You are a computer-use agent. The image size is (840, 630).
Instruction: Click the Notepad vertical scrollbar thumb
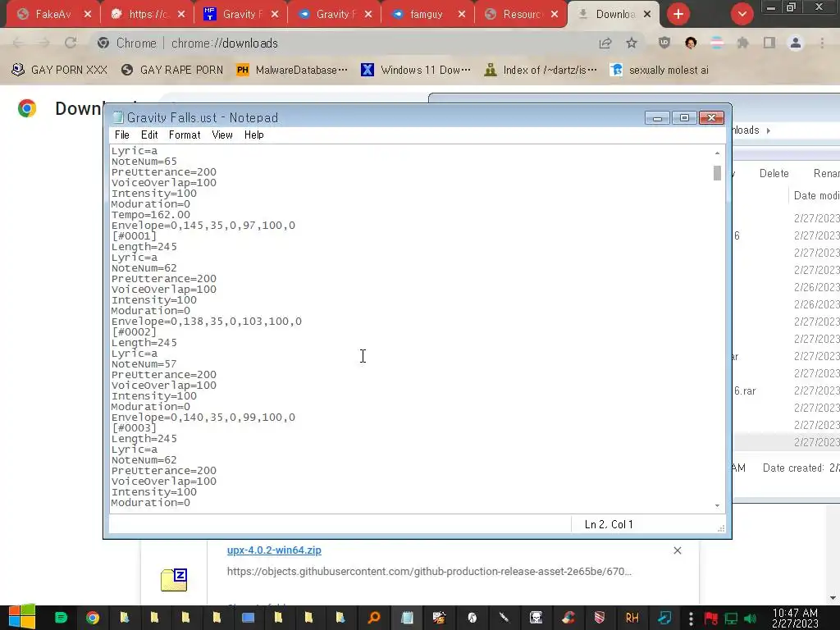click(x=717, y=173)
